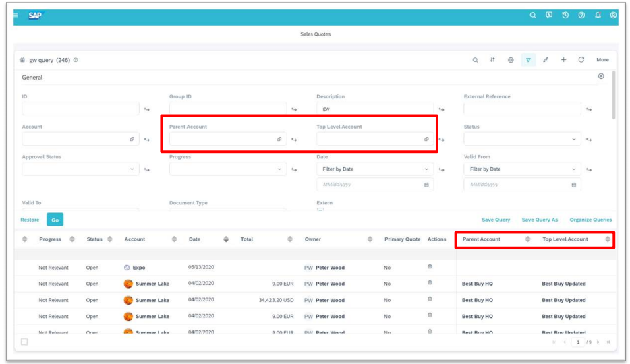Sort by Total column arrows
Viewport: 630px width, 364px height.
tap(289, 239)
